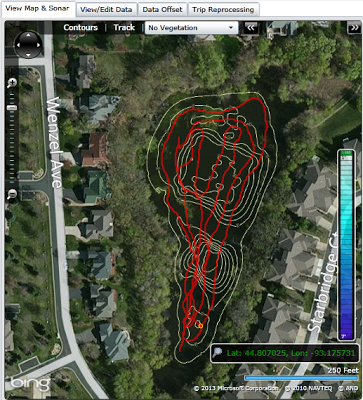This screenshot has height=400, width=363.
Task: Click the orange position marker on track
Action: [x=200, y=326]
